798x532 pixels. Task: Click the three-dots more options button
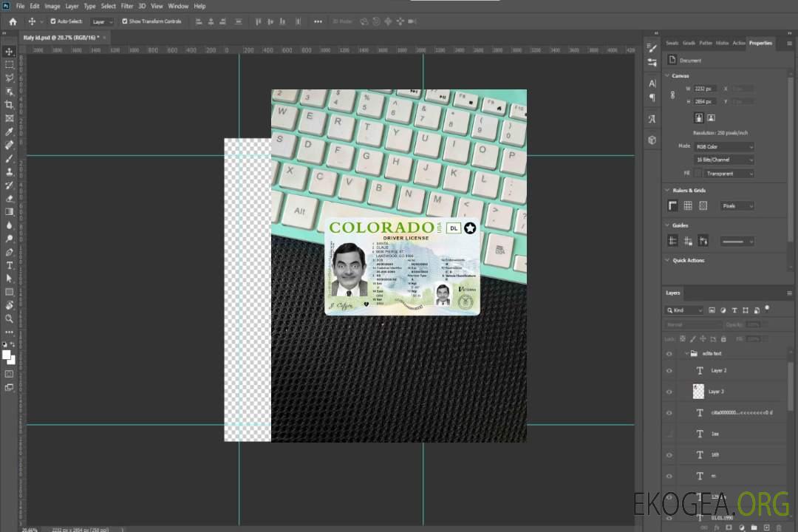pyautogui.click(x=318, y=21)
